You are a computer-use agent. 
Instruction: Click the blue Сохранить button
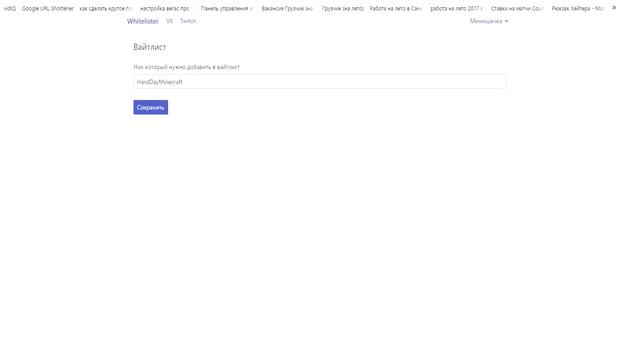point(151,107)
